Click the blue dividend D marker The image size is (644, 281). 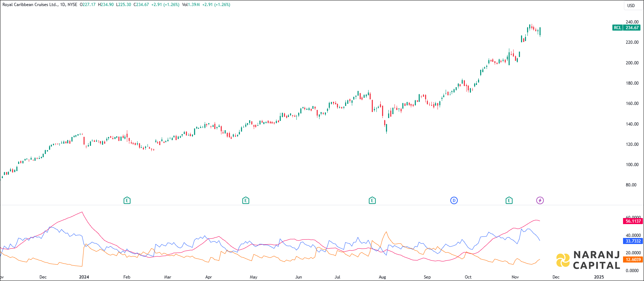coord(454,201)
